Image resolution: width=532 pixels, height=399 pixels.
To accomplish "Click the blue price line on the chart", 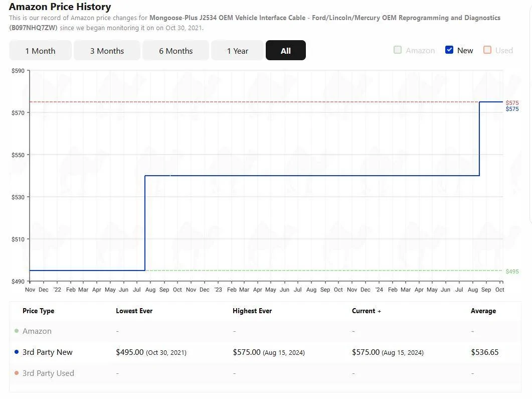I will pos(301,176).
